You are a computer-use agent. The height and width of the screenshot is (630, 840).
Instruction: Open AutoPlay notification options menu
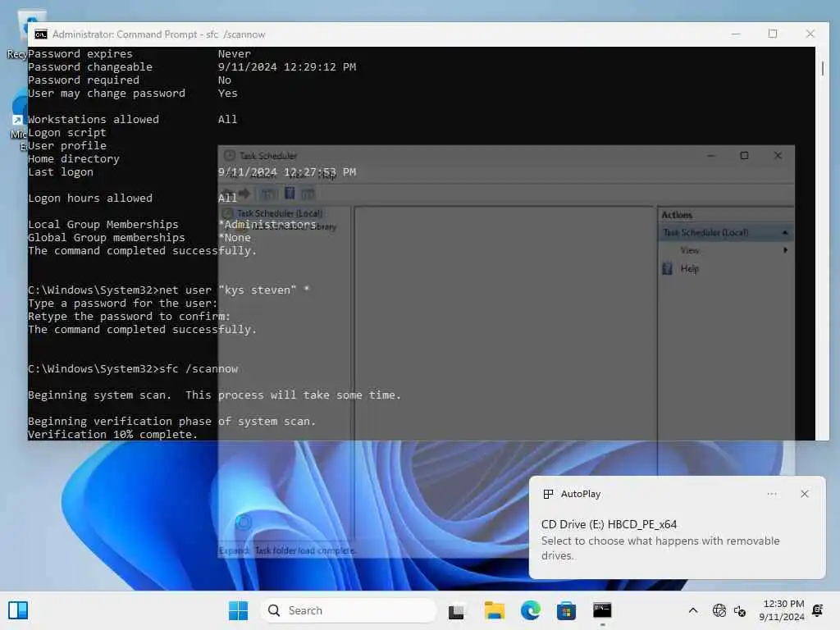771,494
